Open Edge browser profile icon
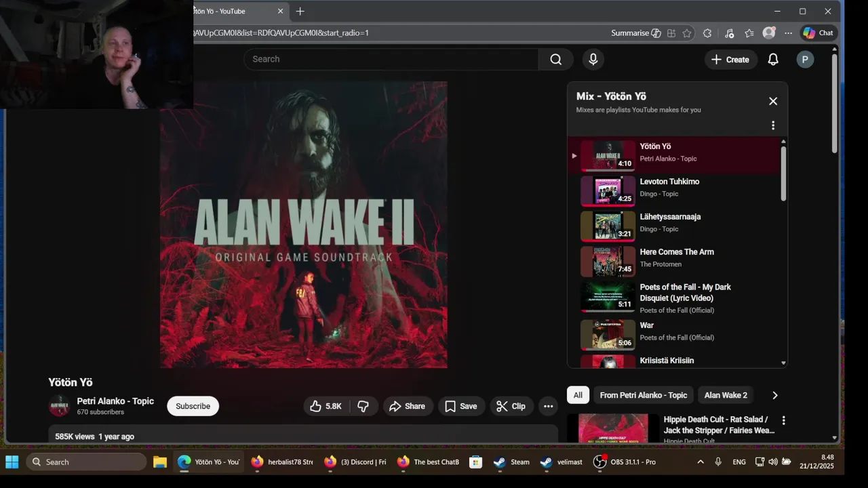Viewport: 868px width, 488px height. [x=768, y=33]
